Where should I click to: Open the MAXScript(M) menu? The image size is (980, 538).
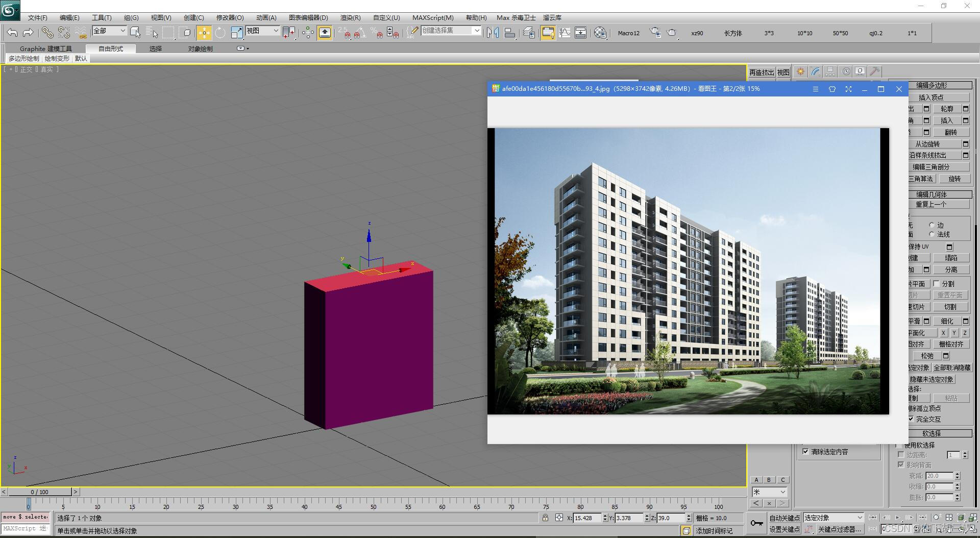(433, 17)
